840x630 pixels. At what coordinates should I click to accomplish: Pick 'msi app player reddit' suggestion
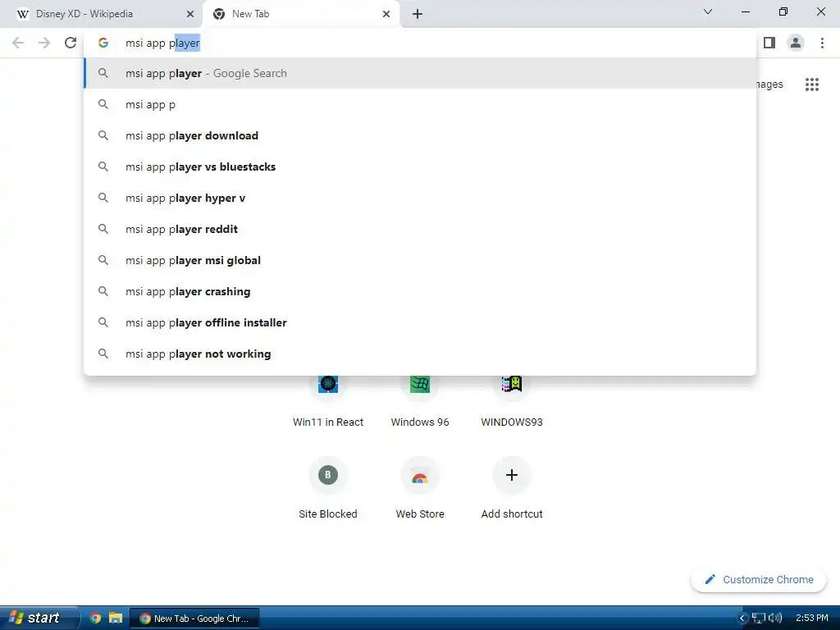tap(421, 230)
